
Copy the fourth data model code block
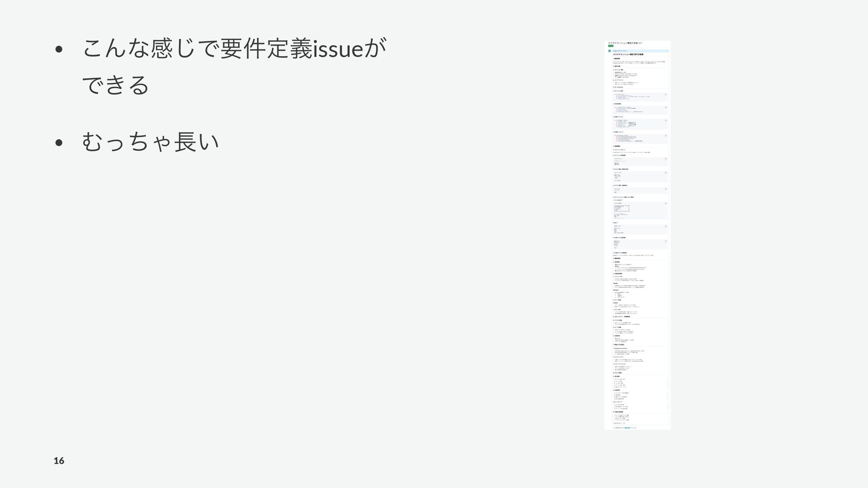(x=666, y=136)
